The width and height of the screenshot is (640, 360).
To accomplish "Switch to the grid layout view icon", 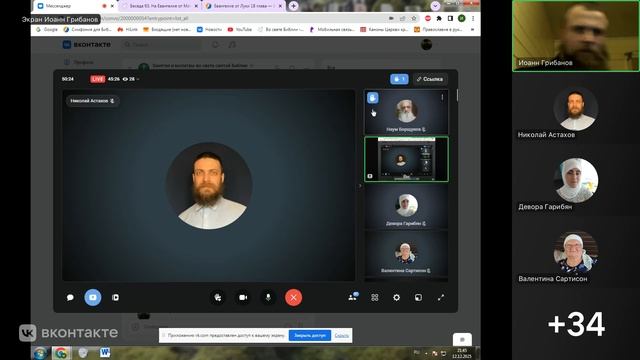I will pyautogui.click(x=375, y=298).
